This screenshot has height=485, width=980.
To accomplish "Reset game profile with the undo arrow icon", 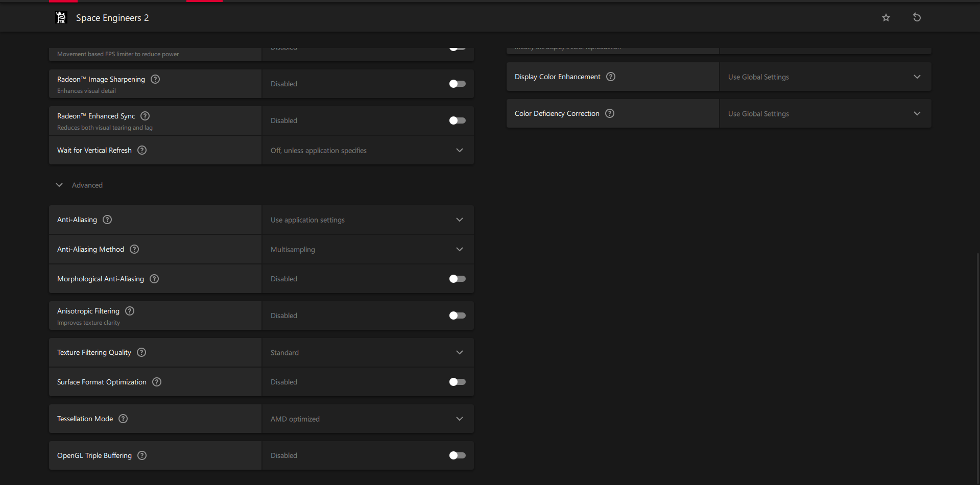I will [917, 17].
